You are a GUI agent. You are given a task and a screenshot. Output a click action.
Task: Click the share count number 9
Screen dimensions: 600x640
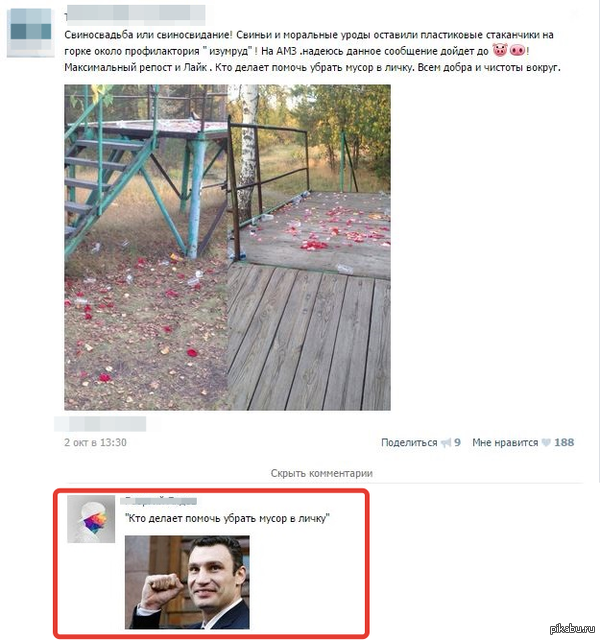click(x=457, y=442)
